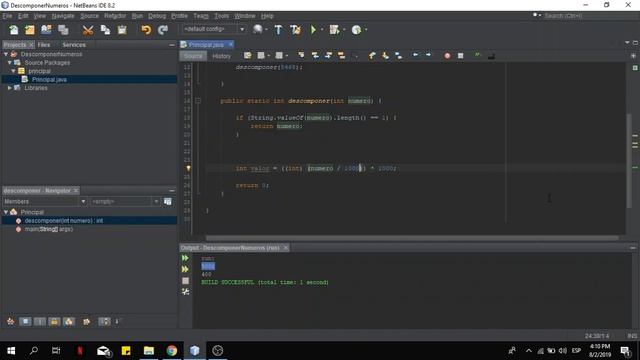Toggle the navigator Javadoc view icon
The width and height of the screenshot is (640, 360).
168,201
